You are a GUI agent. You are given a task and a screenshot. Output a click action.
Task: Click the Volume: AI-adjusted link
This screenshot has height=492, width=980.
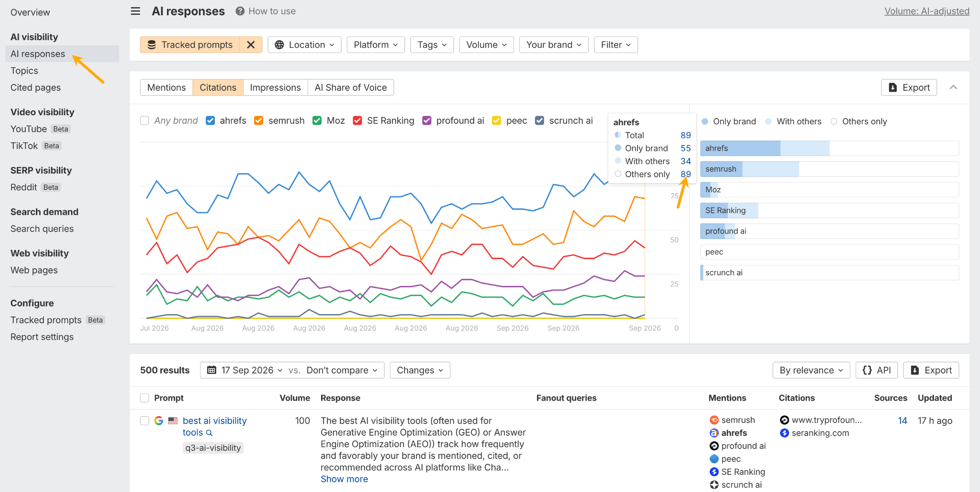pos(927,11)
